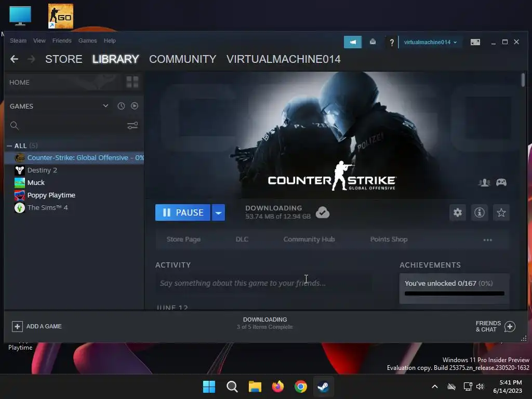This screenshot has height=399, width=532.
Task: Open the Games menu
Action: (x=87, y=41)
